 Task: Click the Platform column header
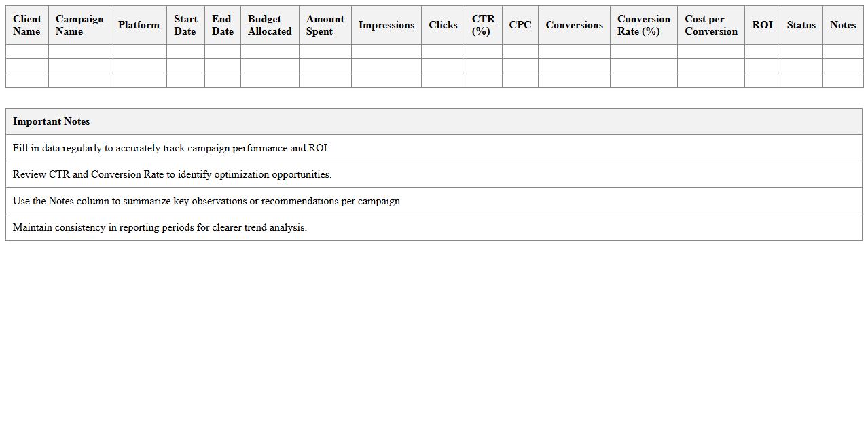(x=139, y=25)
